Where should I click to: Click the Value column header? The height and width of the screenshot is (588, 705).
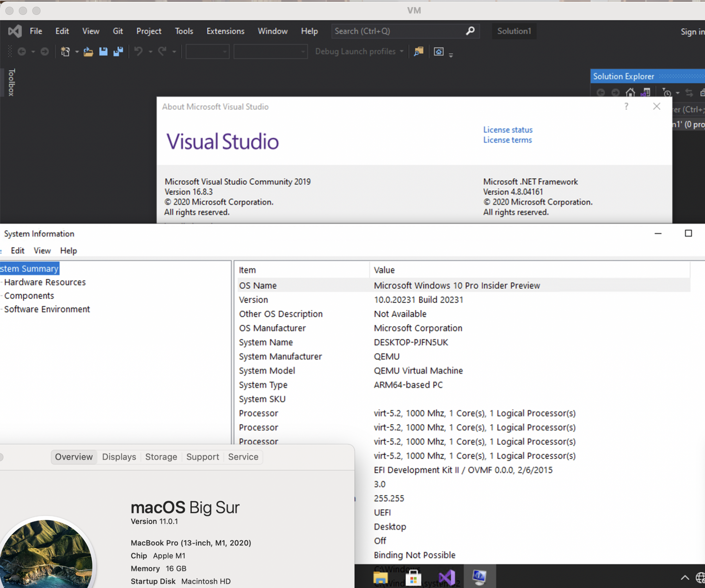530,270
